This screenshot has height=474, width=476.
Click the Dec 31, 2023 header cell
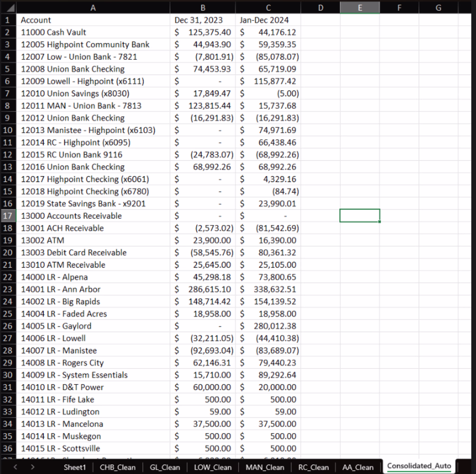[x=203, y=20]
